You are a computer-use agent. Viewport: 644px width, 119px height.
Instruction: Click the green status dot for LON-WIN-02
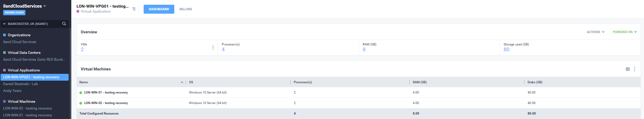[81, 103]
